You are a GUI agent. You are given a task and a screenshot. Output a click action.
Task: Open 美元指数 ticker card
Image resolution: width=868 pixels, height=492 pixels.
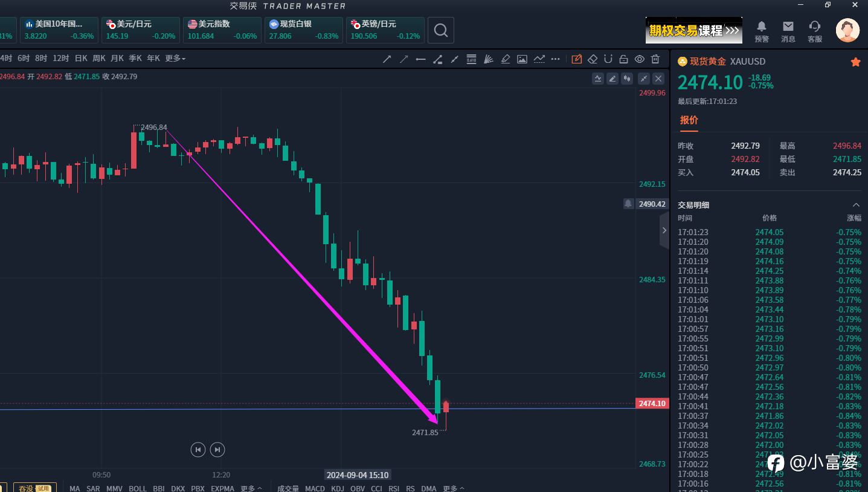pos(222,30)
